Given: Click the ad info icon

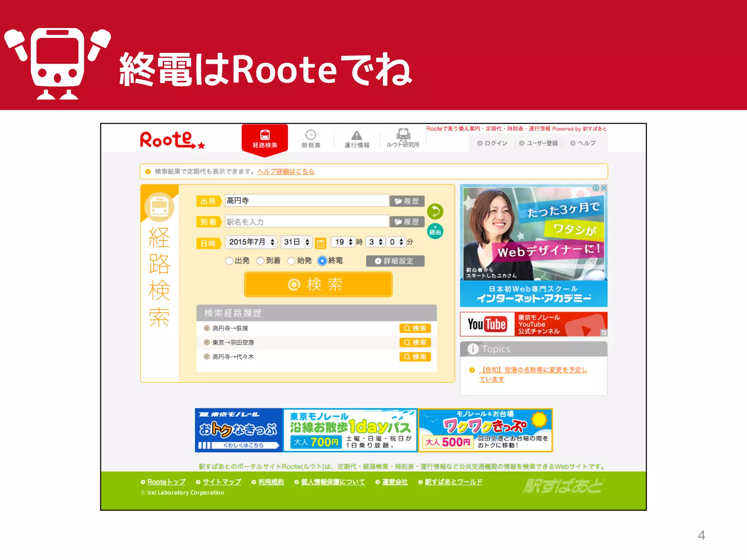Looking at the screenshot, I should [596, 188].
